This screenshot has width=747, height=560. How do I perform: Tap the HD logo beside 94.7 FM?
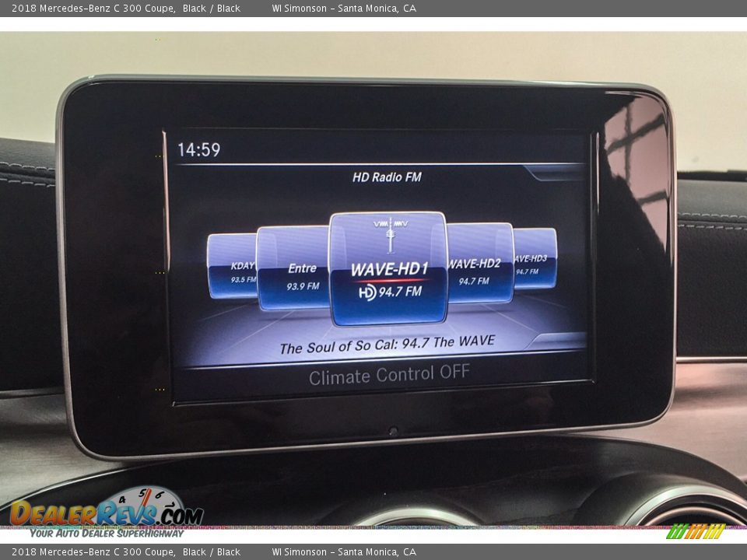367,292
